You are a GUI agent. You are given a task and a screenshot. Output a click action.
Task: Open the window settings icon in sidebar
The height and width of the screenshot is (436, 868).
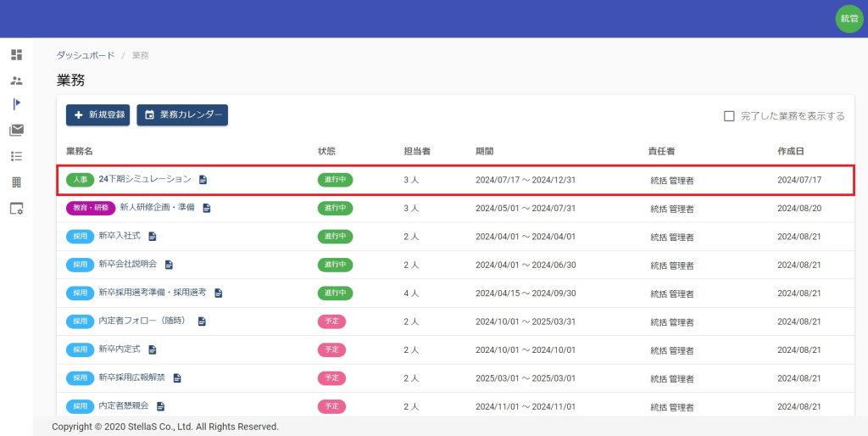point(16,209)
